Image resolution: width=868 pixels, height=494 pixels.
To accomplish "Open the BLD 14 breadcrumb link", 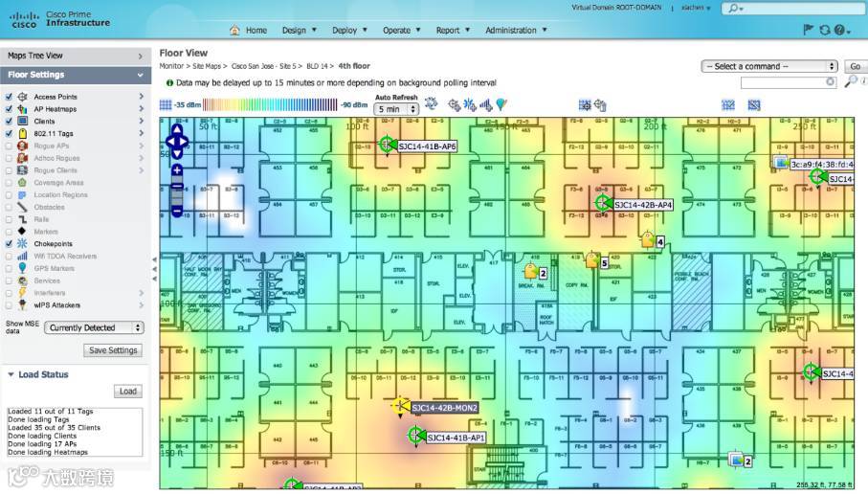I will 317,66.
